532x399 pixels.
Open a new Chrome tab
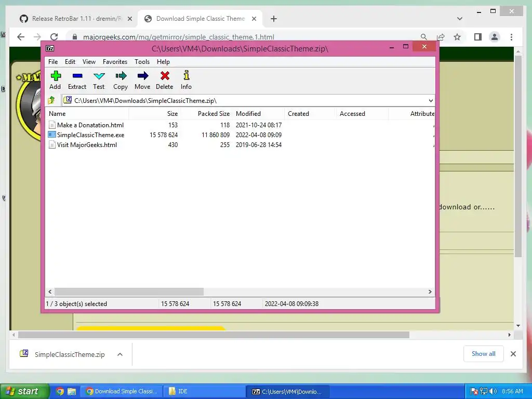point(274,19)
